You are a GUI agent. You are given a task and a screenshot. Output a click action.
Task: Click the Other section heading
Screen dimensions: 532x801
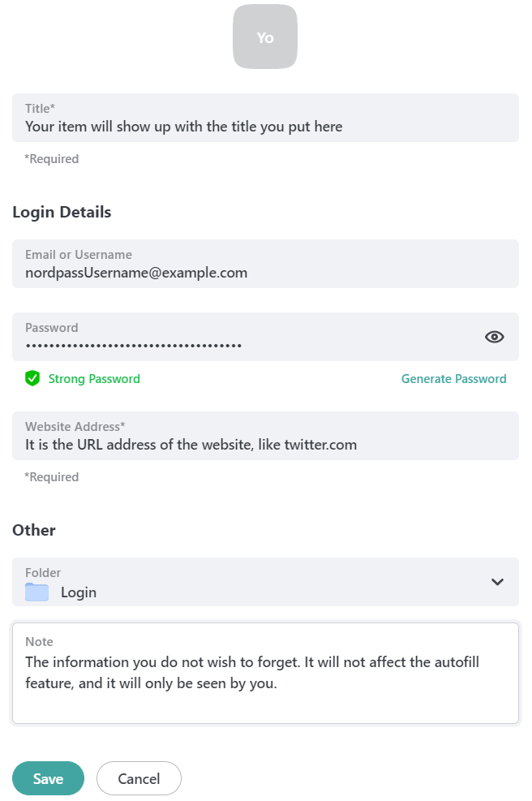pos(34,530)
